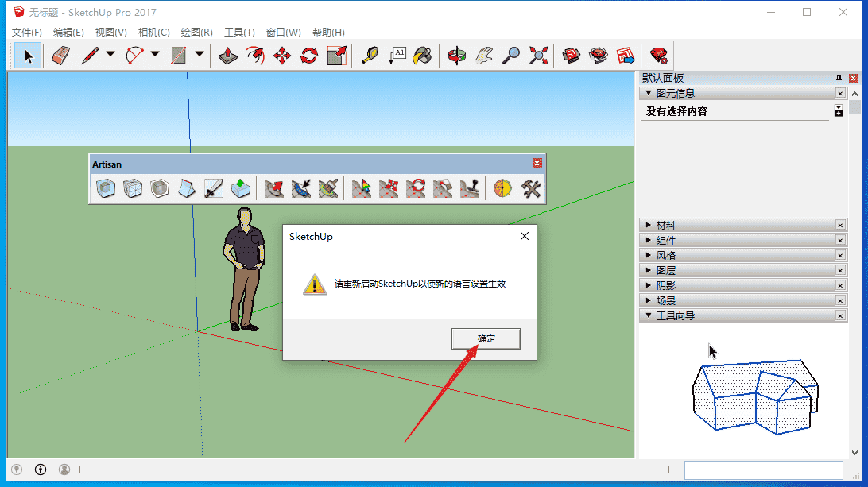Click the Artisan Make Planar stamp tool
This screenshot has width=868, height=487.
470,189
